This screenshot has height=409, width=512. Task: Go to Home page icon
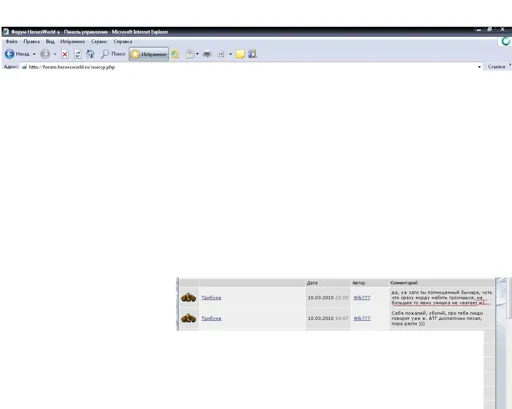(90, 54)
